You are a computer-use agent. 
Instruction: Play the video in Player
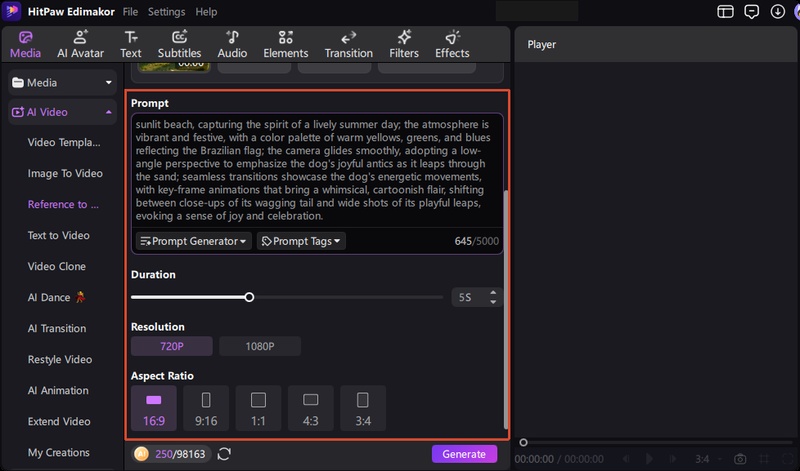coord(649,459)
